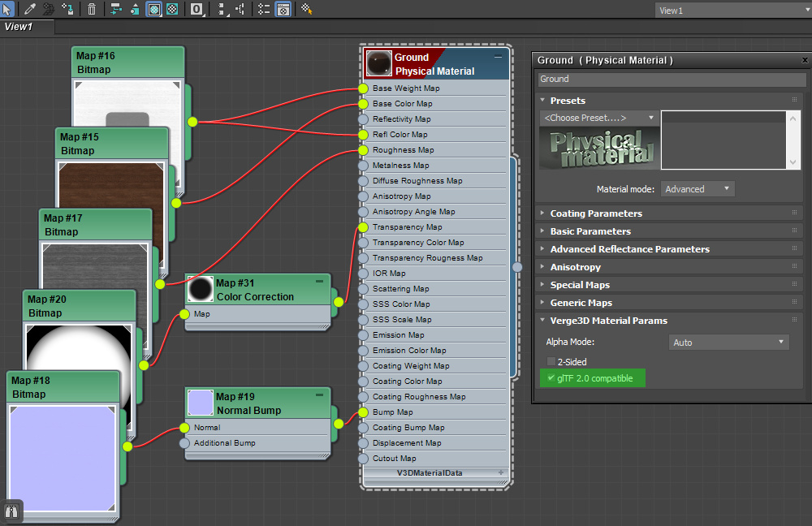This screenshot has width=812, height=526.
Task: Click the preset list scroll down arrow
Action: 793,162
